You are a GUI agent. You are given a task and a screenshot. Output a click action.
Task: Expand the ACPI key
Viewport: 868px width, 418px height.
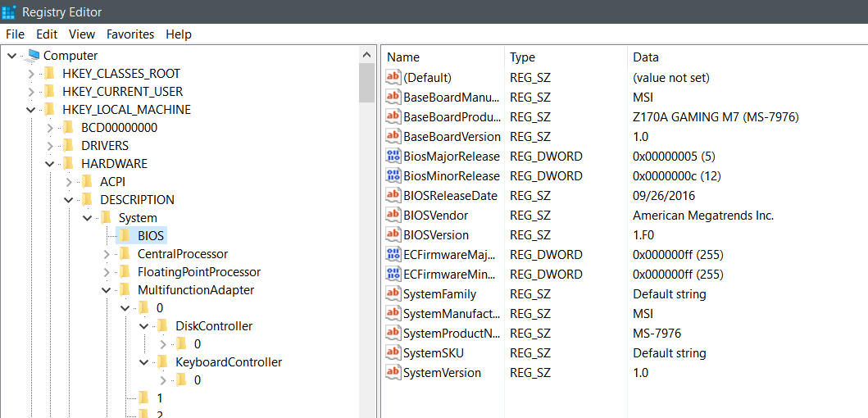(69, 182)
